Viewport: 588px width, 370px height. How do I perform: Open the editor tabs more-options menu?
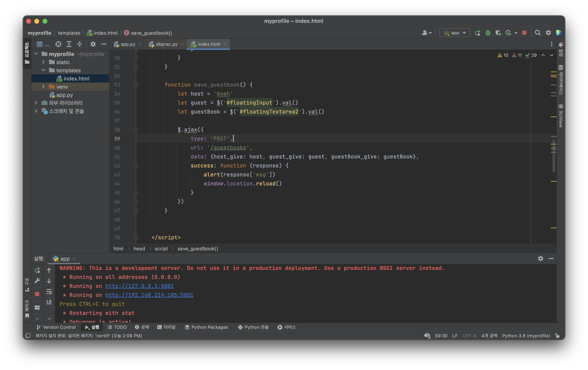click(x=551, y=44)
